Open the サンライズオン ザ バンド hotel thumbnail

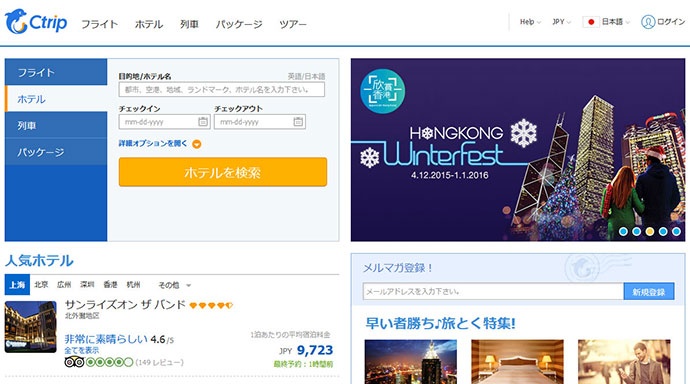[30, 327]
